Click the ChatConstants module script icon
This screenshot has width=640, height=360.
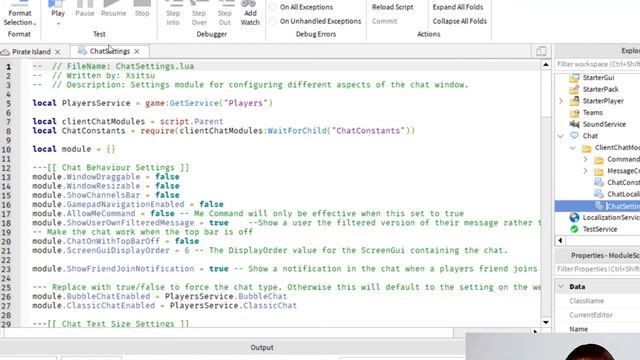pyautogui.click(x=599, y=182)
